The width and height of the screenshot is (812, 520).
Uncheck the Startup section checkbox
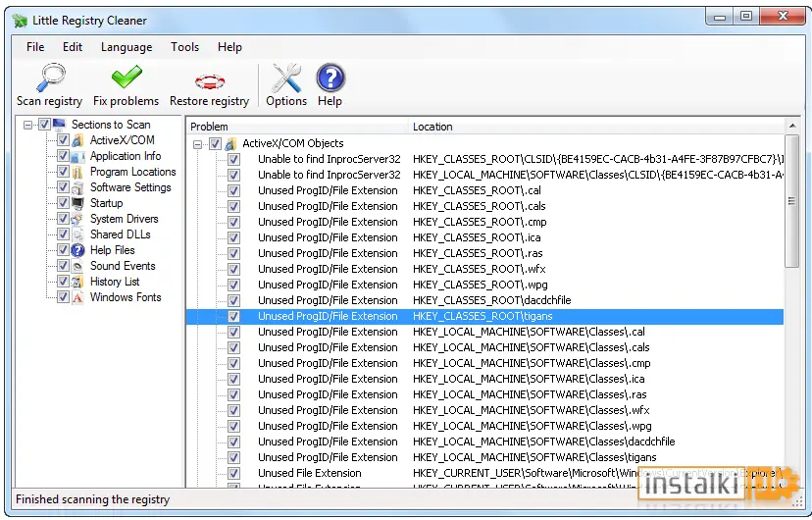click(x=63, y=203)
